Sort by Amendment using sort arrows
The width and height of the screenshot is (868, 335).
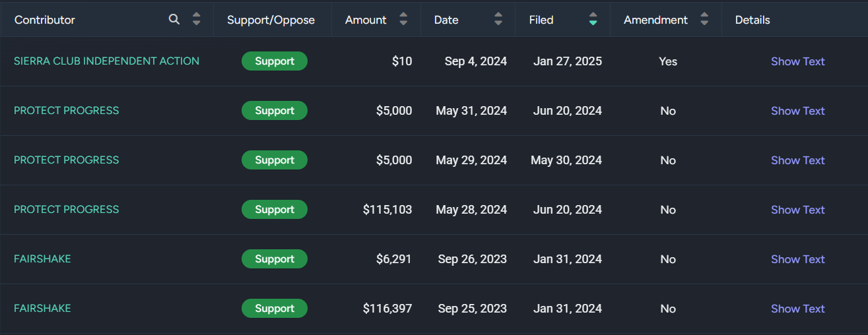(x=704, y=20)
